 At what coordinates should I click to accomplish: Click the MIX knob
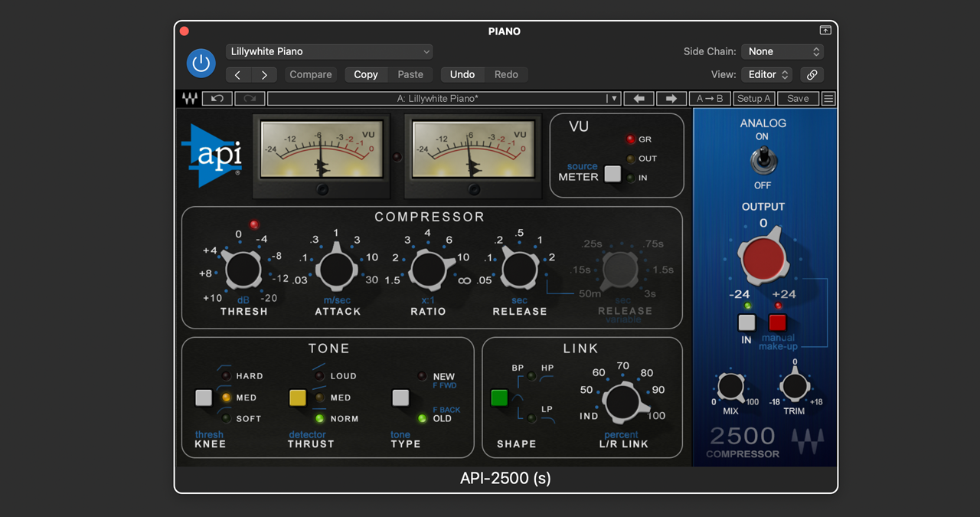pyautogui.click(x=730, y=387)
